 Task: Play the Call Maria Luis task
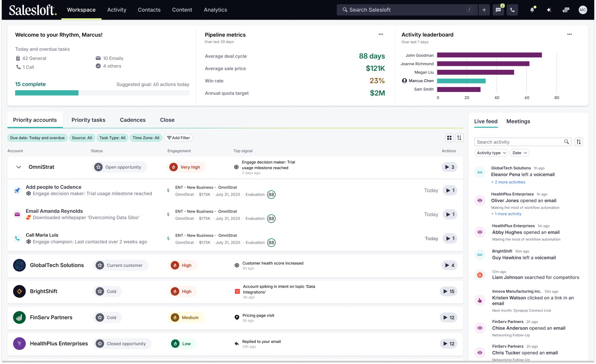point(450,238)
